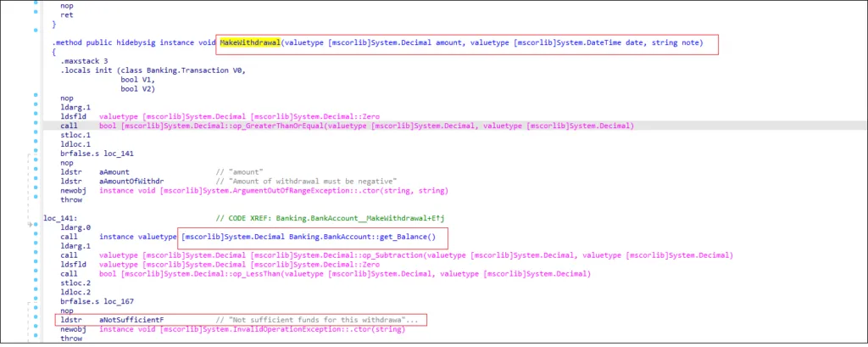Toggle breakpoint dot beside the op_GreaterThanOrEqual call
Screen dimensions: 868x347
(36, 122)
